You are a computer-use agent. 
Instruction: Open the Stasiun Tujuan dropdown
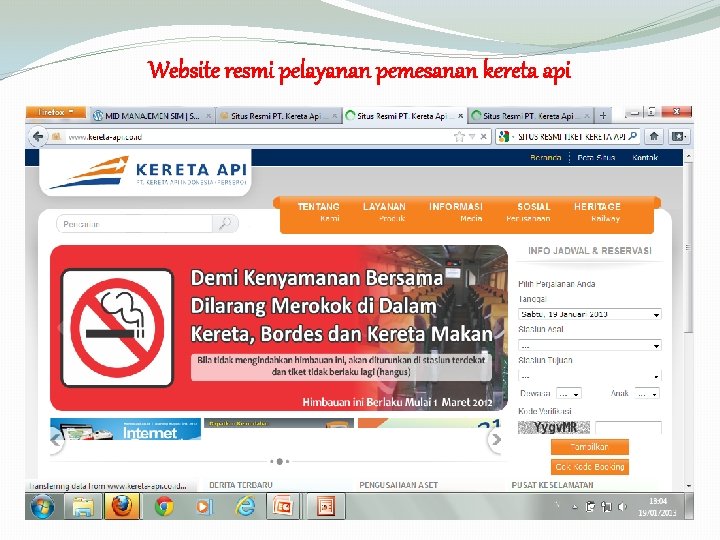590,376
